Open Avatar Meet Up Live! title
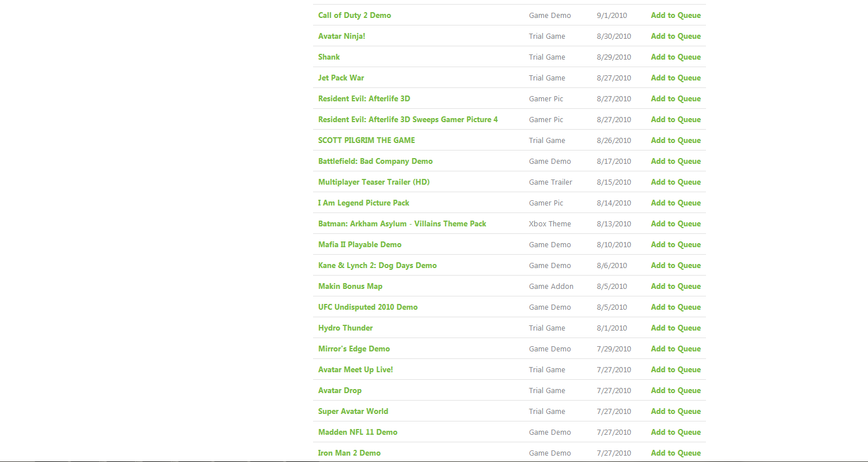Screen dimensions: 868x462 click(x=355, y=370)
